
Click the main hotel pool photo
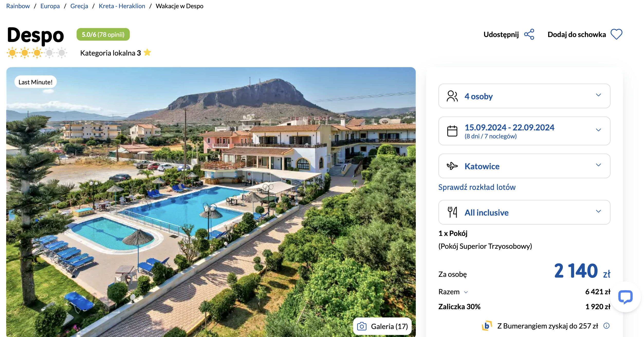point(211,202)
